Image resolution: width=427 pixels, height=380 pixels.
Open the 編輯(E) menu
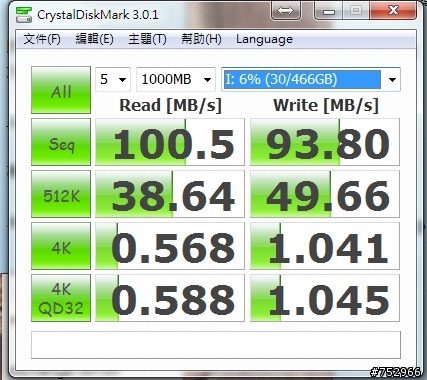[x=94, y=39]
